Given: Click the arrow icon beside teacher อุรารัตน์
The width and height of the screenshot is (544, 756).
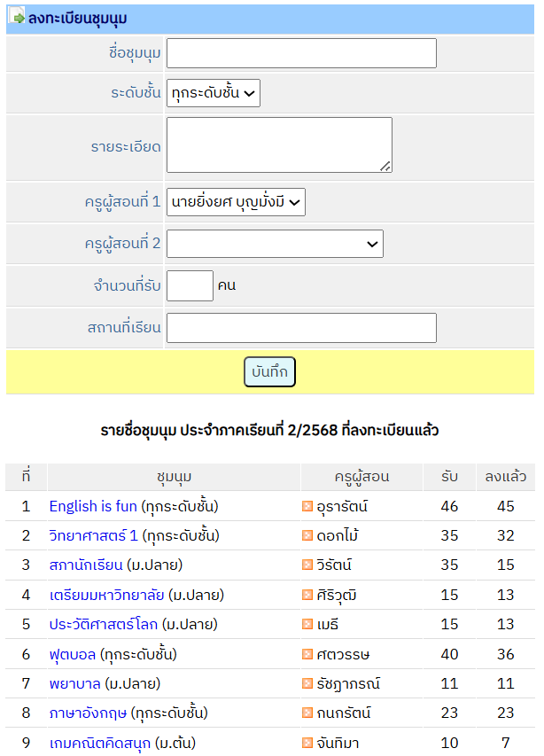Looking at the screenshot, I should [307, 506].
